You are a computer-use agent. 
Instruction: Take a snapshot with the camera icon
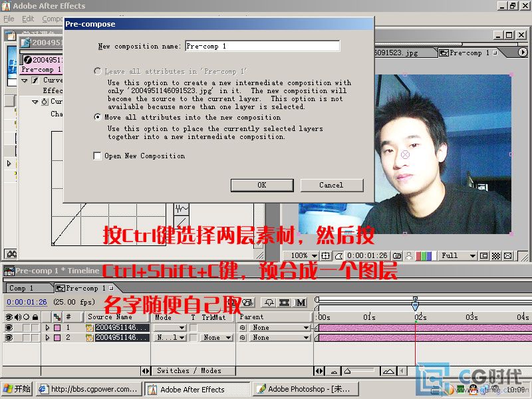click(397, 256)
